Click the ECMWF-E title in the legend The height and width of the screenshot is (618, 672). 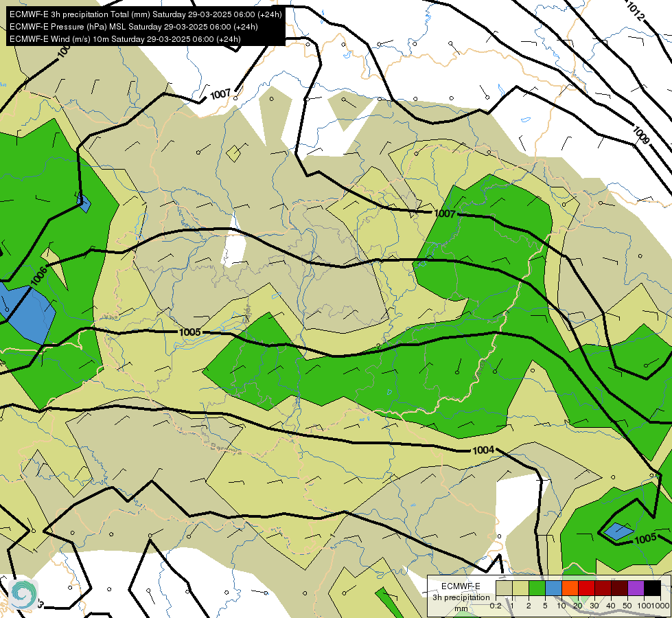point(461,586)
